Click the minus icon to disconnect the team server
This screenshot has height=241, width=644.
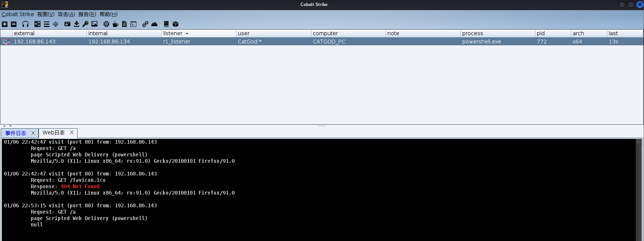[13, 24]
